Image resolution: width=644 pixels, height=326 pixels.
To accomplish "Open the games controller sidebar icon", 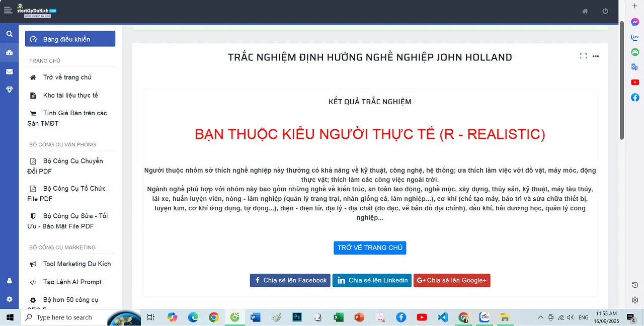I will 635,52.
